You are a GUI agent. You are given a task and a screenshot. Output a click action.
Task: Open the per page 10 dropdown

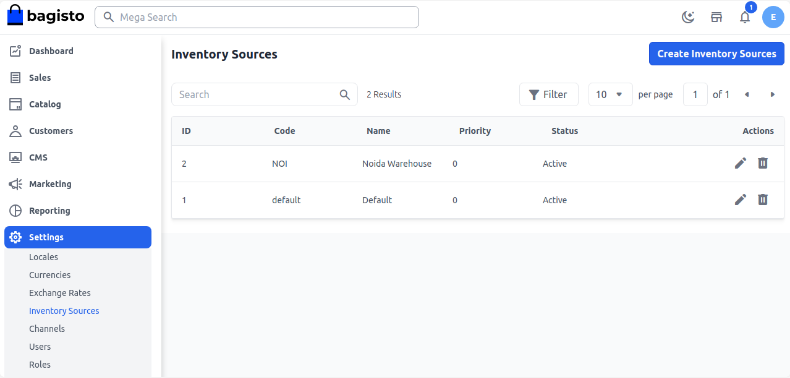[x=610, y=94]
